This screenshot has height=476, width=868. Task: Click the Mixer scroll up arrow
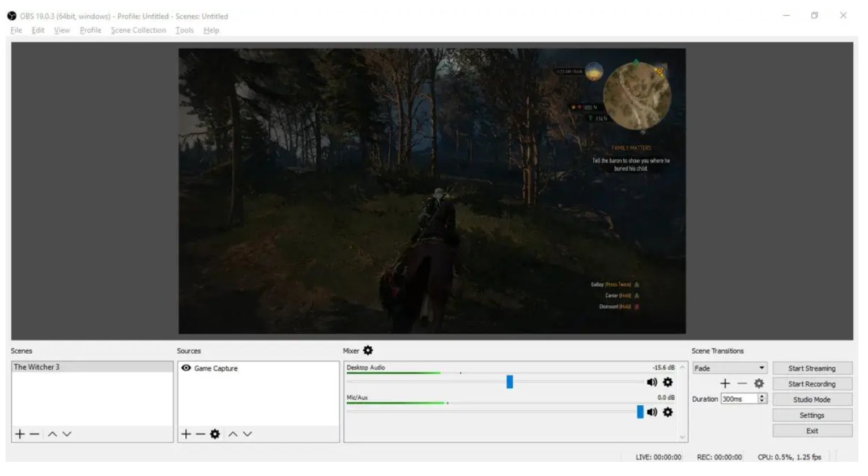click(x=683, y=367)
